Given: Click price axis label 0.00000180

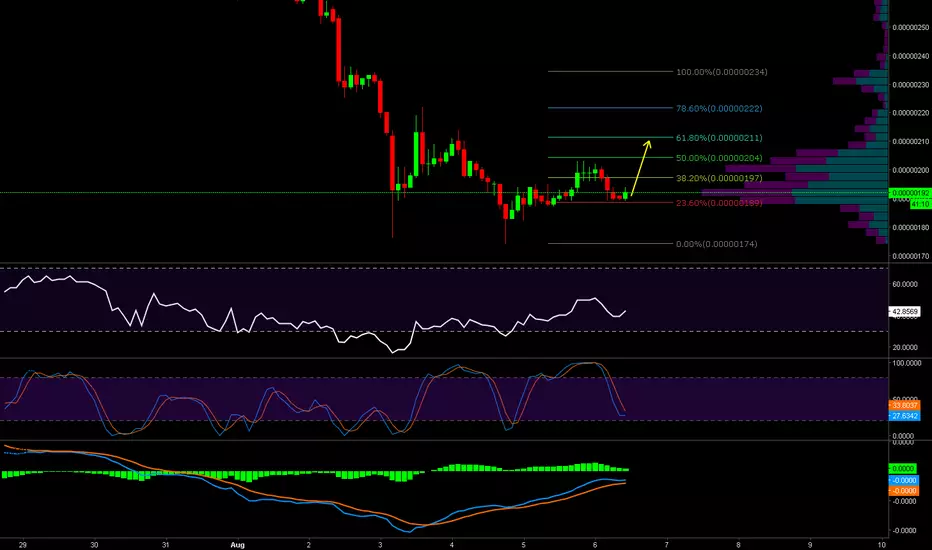Looking at the screenshot, I should point(911,228).
